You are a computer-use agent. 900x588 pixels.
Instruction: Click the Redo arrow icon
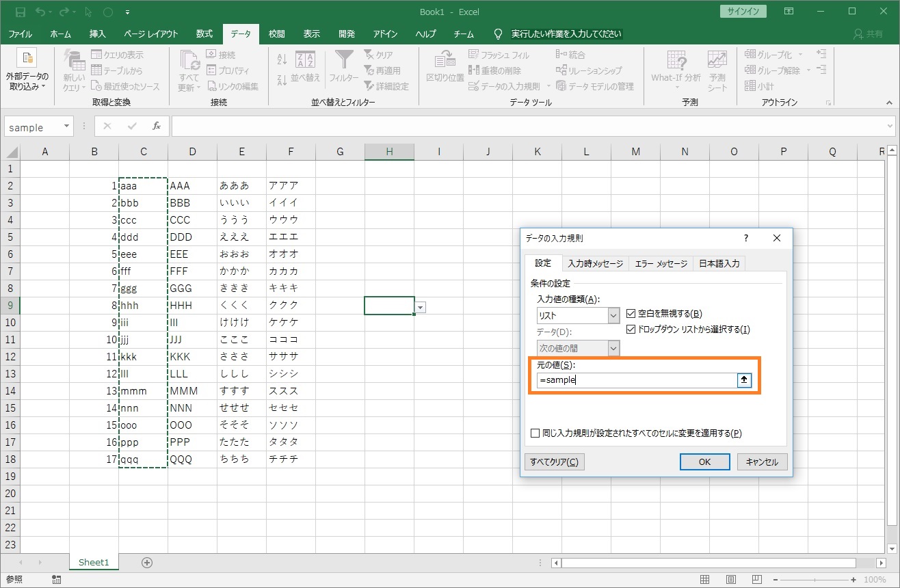pyautogui.click(x=65, y=12)
